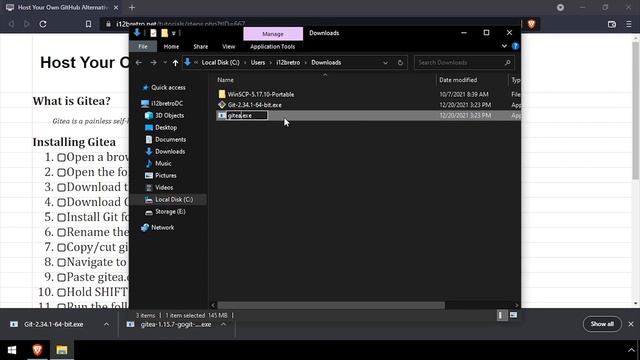Open the recent locations dropdown
Screen dimensions: 640x360
point(165,62)
